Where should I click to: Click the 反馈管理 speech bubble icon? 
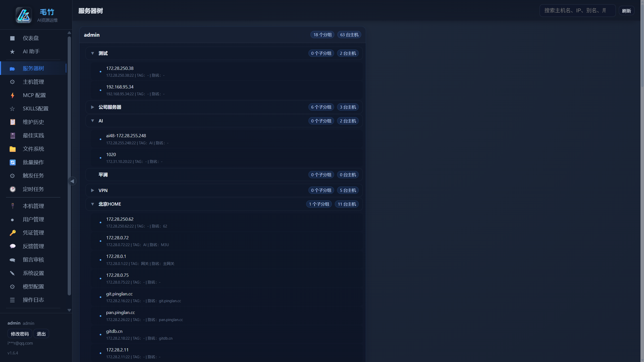pos(12,246)
